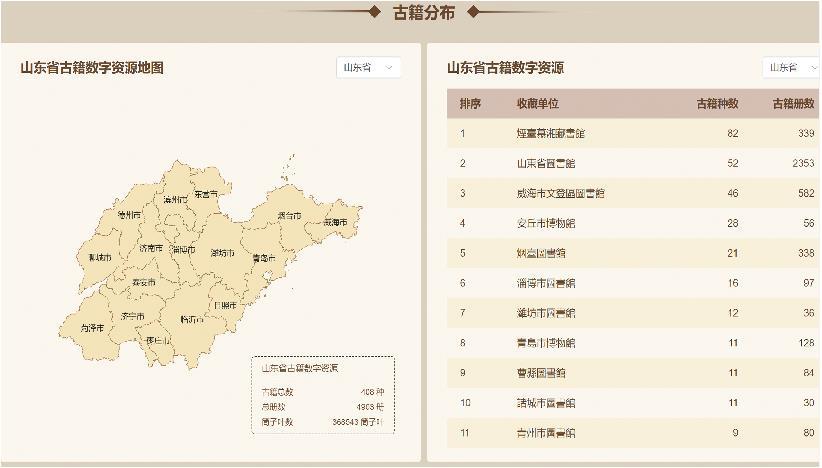Click the 山东省古籍数字资源地图 panel heading
This screenshot has height=468, width=822.
point(92,68)
